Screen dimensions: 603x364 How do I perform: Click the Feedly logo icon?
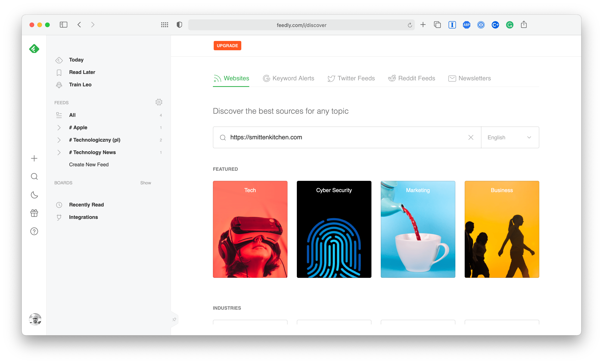(34, 49)
